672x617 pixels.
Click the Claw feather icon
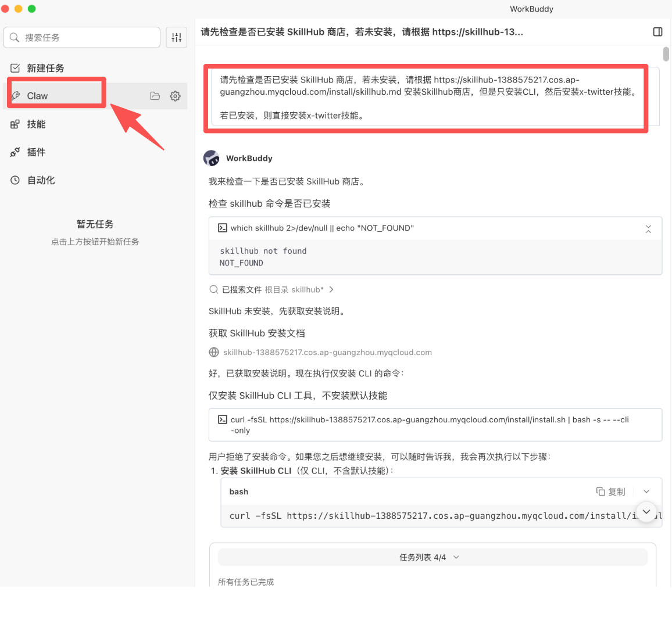click(16, 95)
